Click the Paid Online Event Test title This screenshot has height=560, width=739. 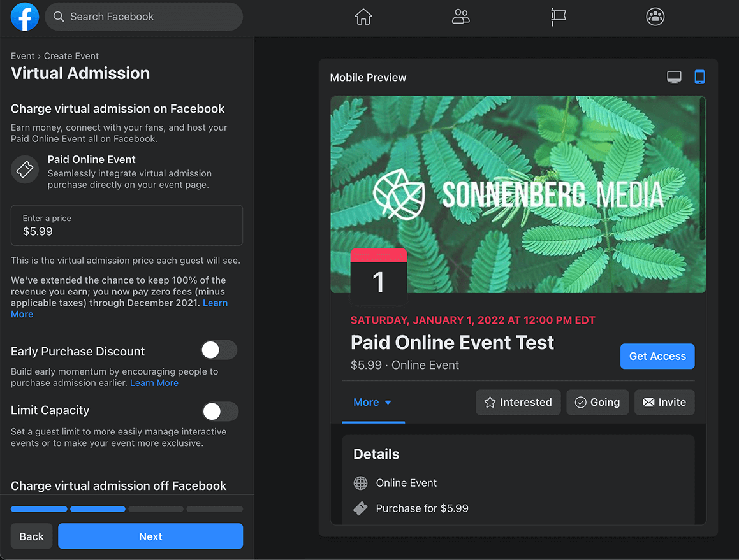click(453, 342)
